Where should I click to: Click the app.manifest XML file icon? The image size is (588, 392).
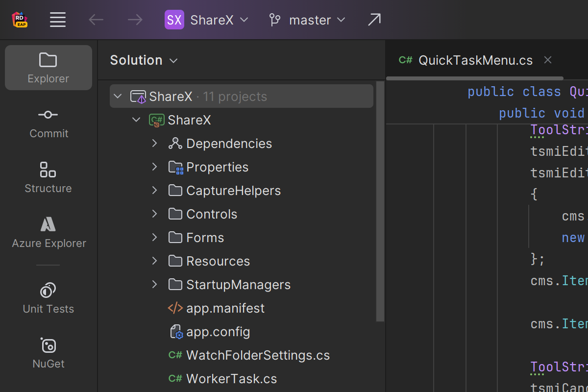pyautogui.click(x=175, y=308)
